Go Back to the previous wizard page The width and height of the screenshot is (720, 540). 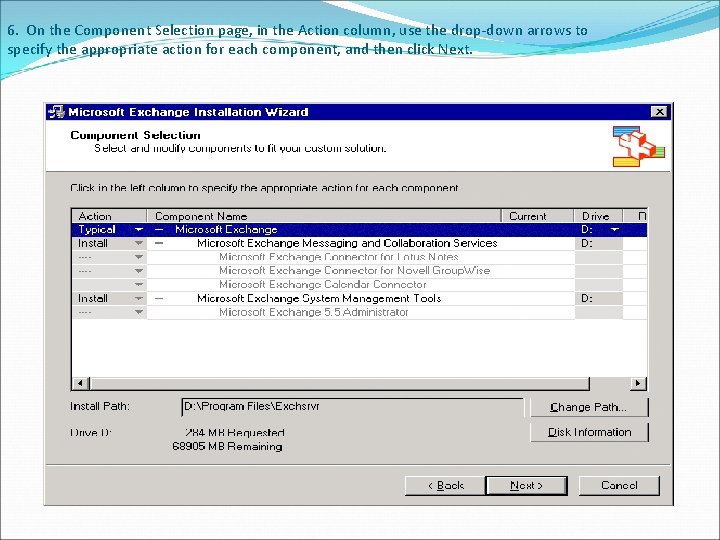444,485
